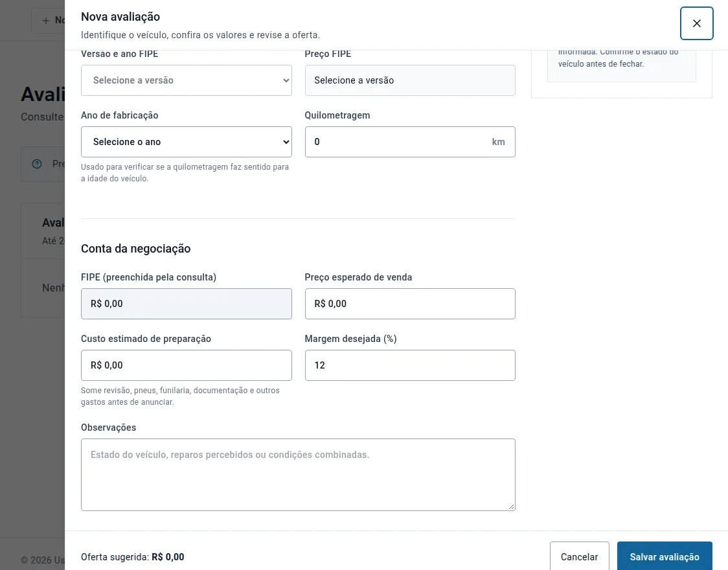Click the Usado para verificar quilometragem hint text
Screen dimensions: 728x570
(x=185, y=173)
